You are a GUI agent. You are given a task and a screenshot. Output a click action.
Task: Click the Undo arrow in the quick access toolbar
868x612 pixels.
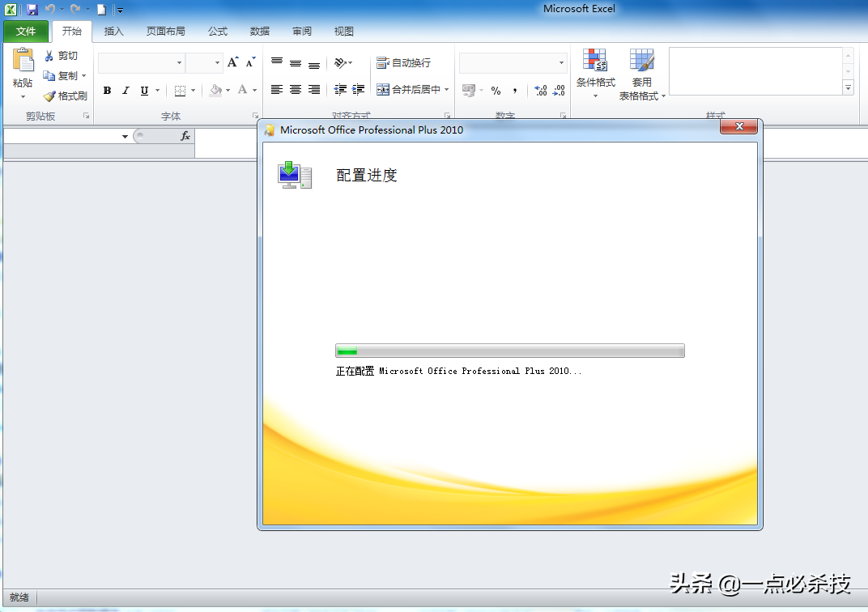[50, 10]
